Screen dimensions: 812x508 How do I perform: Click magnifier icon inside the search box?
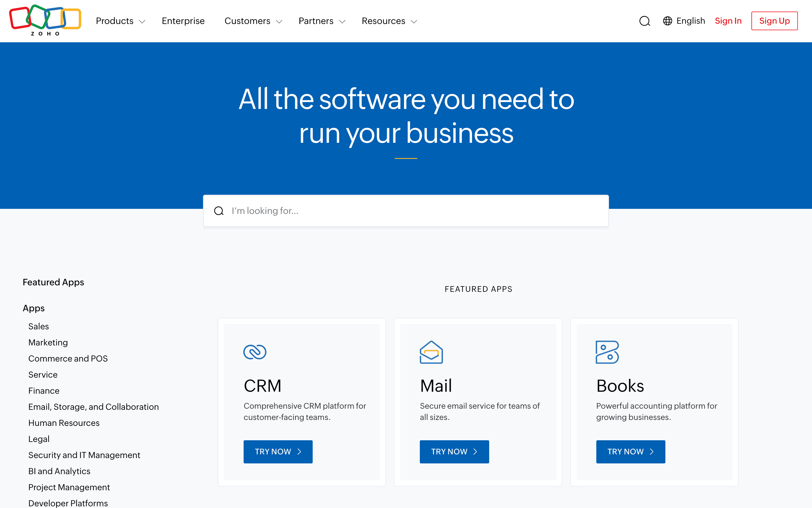pyautogui.click(x=219, y=211)
